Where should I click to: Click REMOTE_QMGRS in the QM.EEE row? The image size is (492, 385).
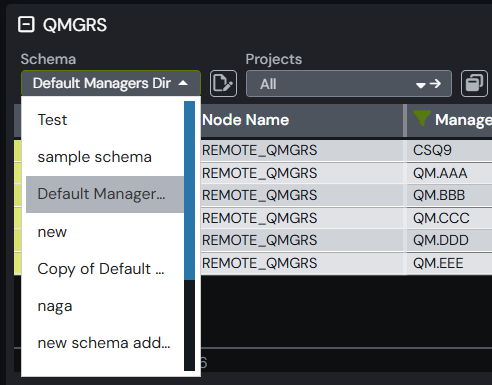pos(259,263)
